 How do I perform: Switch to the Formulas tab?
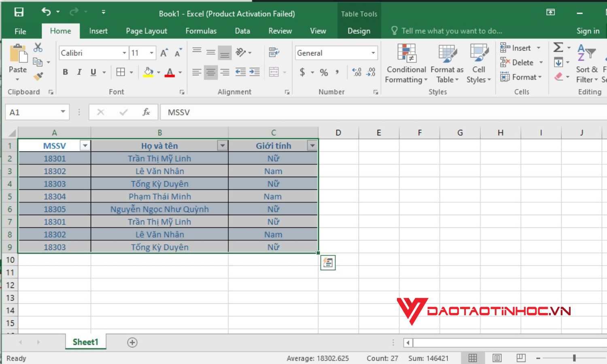(x=201, y=31)
